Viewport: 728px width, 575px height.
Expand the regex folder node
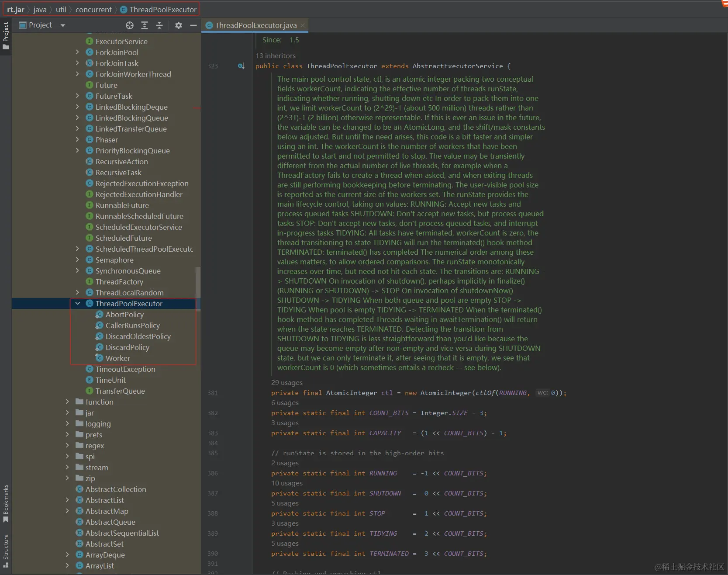tap(67, 445)
